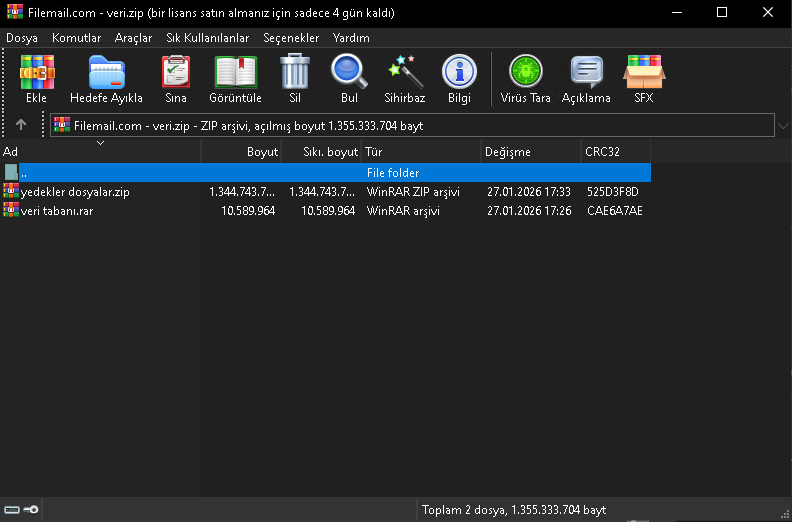This screenshot has height=522, width=792.
Task: Open the Sık Kullanılanlar menu
Action: [208, 38]
